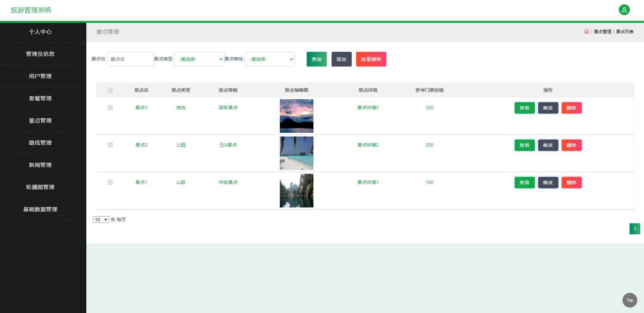Open the items-per-page dropdown showing 10
This screenshot has width=644, height=313.
pyautogui.click(x=101, y=220)
